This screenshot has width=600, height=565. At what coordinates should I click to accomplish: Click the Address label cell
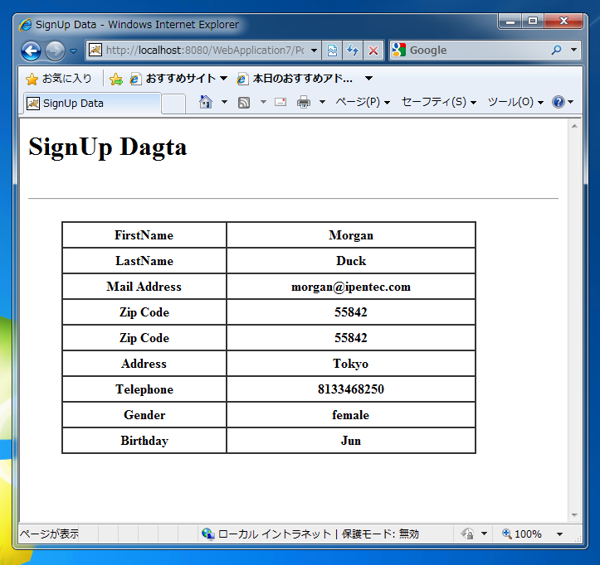(144, 363)
